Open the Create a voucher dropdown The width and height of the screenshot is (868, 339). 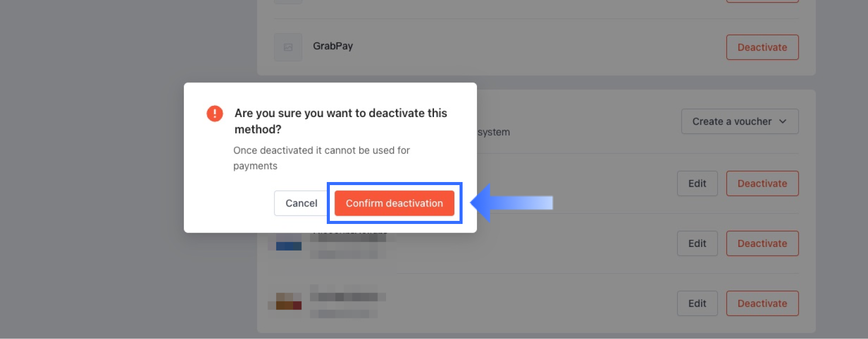pos(739,121)
